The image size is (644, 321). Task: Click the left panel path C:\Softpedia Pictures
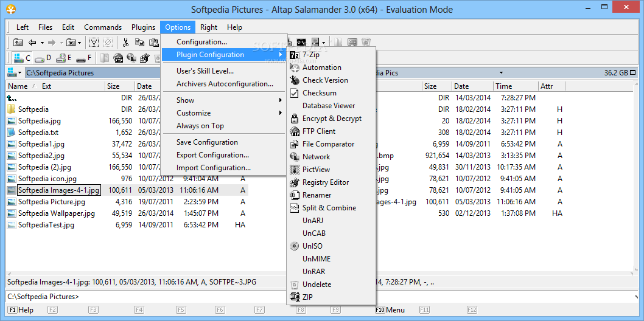click(60, 73)
